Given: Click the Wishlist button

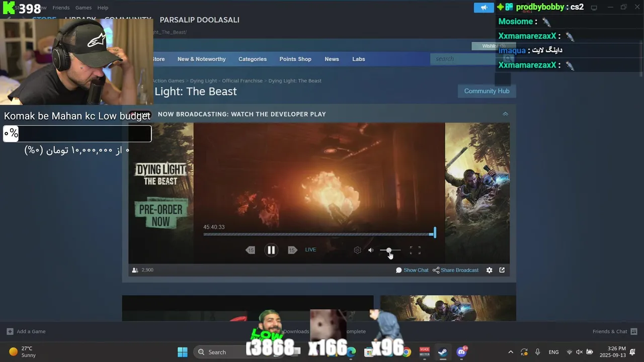Looking at the screenshot, I should (494, 46).
